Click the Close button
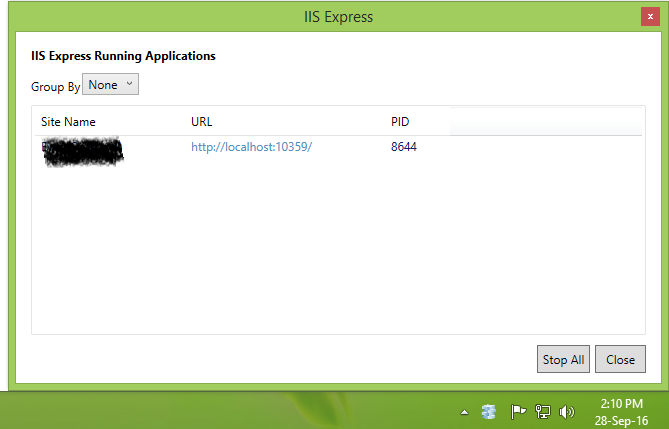This screenshot has width=669, height=429. [620, 359]
